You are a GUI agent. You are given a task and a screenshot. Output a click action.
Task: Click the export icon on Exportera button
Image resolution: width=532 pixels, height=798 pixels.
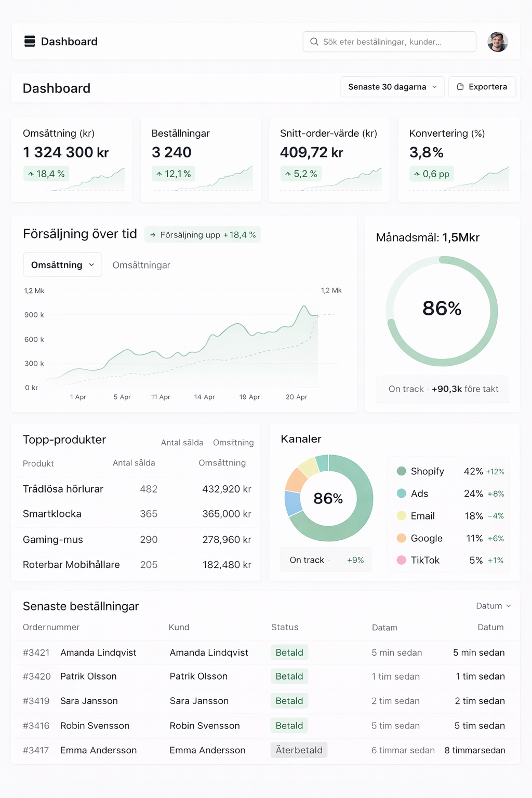coord(460,87)
